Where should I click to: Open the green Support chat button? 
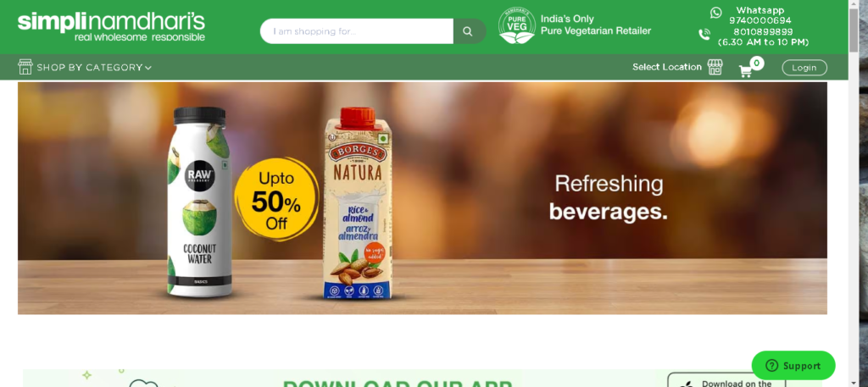point(793,366)
